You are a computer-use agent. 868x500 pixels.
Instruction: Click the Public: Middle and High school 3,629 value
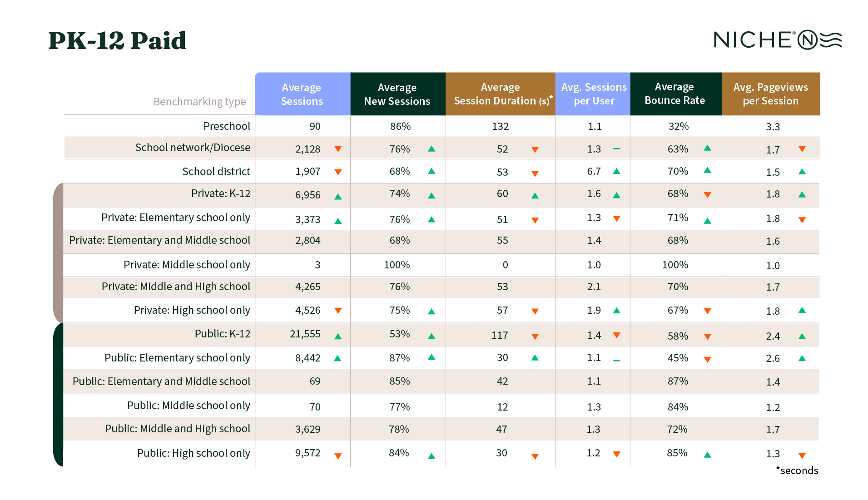tap(308, 430)
